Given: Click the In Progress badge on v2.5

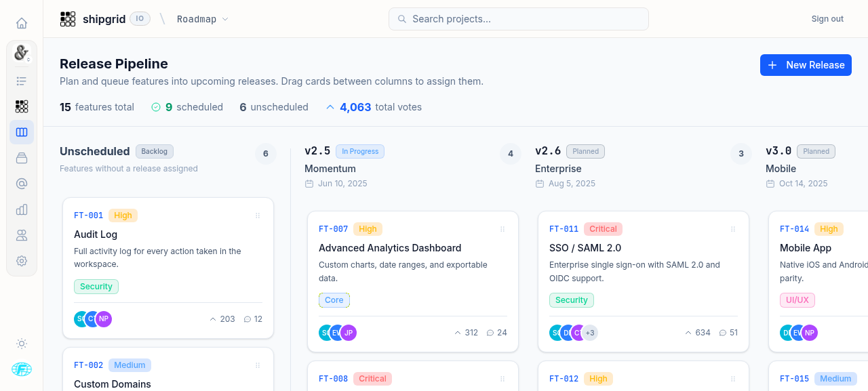Looking at the screenshot, I should [360, 151].
